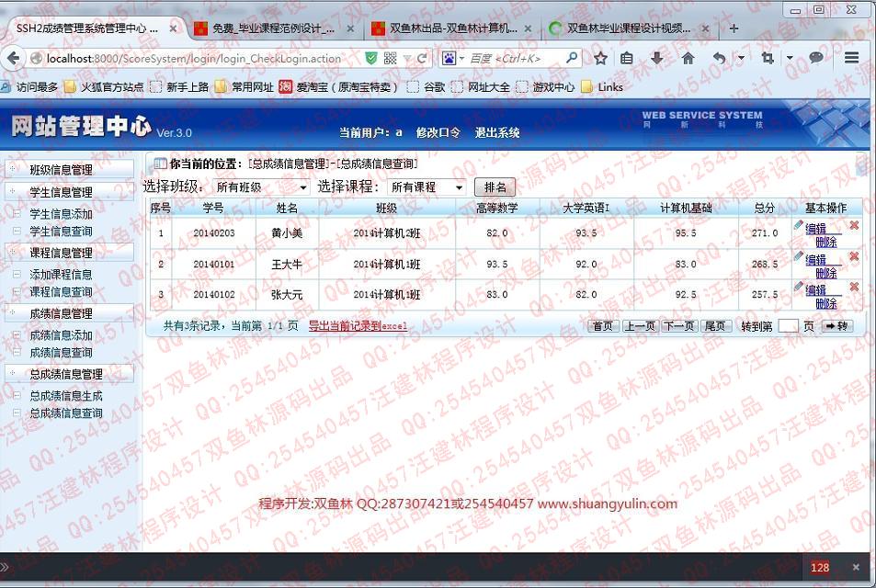
Task: Click the search magnifier icon in Baidu box
Action: click(x=571, y=58)
